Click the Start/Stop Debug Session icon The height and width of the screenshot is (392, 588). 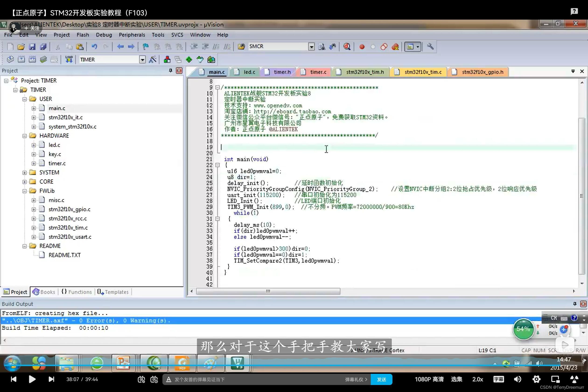point(347,47)
